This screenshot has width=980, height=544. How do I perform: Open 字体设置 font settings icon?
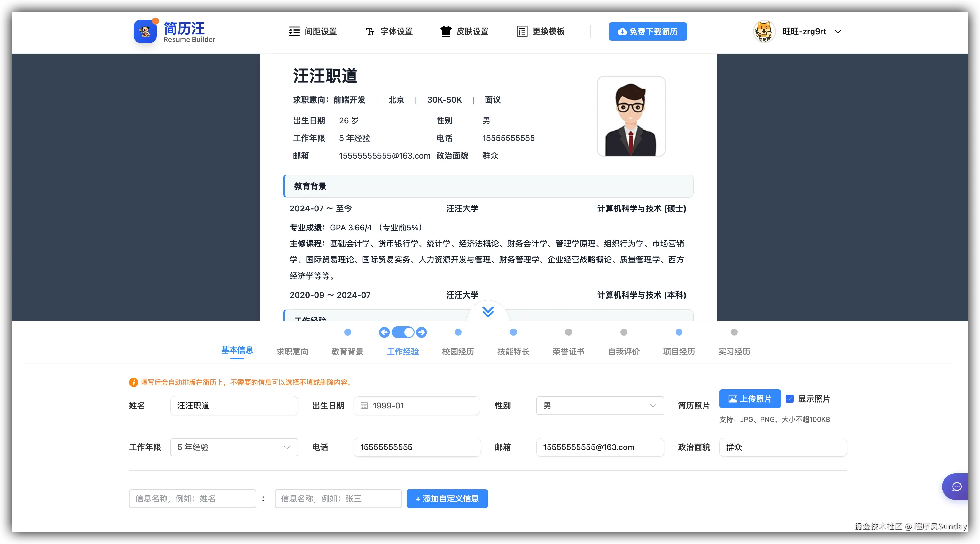[370, 32]
